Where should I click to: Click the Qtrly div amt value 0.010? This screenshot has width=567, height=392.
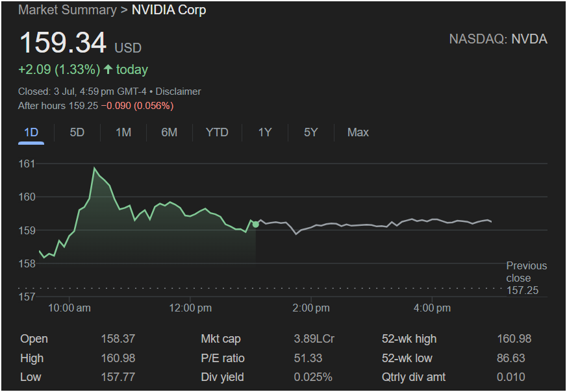point(510,377)
